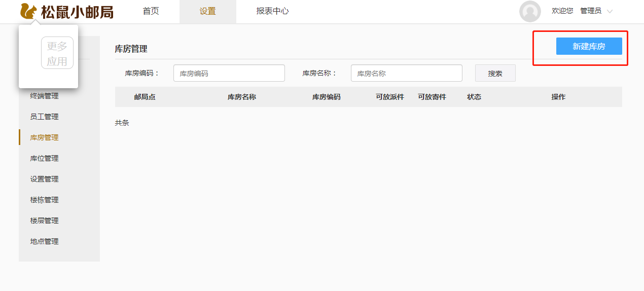Focus the 库房名称 input field
This screenshot has height=291, width=644.
point(407,73)
